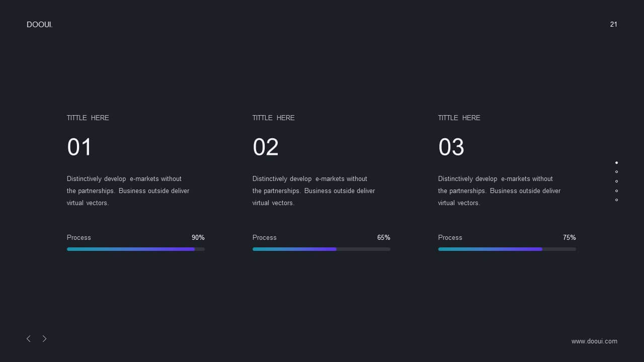Click the Process label under 01

(x=79, y=237)
